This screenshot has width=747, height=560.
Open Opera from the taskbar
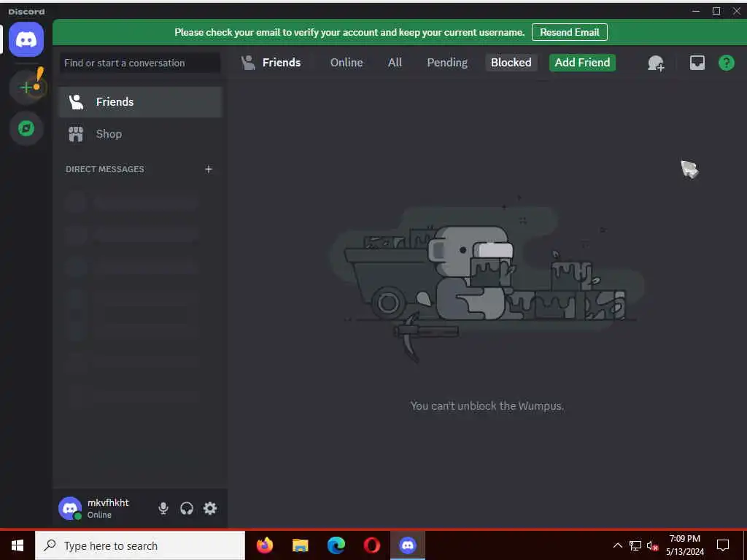click(x=372, y=545)
